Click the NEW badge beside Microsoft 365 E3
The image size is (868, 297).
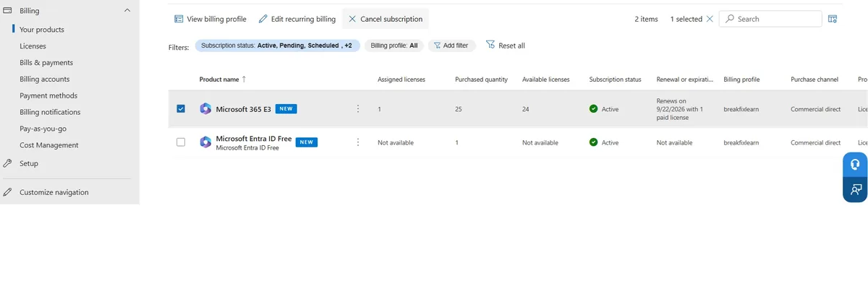click(x=286, y=109)
